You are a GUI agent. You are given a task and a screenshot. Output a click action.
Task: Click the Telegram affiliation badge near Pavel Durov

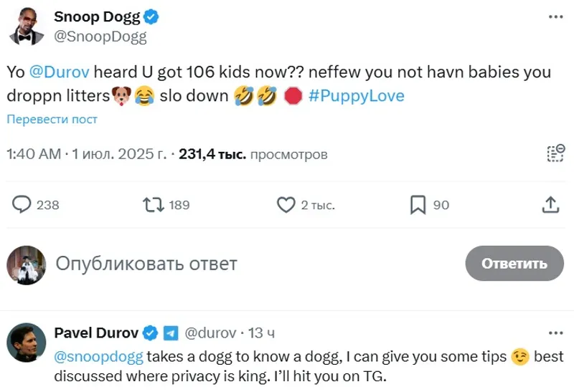tap(171, 333)
